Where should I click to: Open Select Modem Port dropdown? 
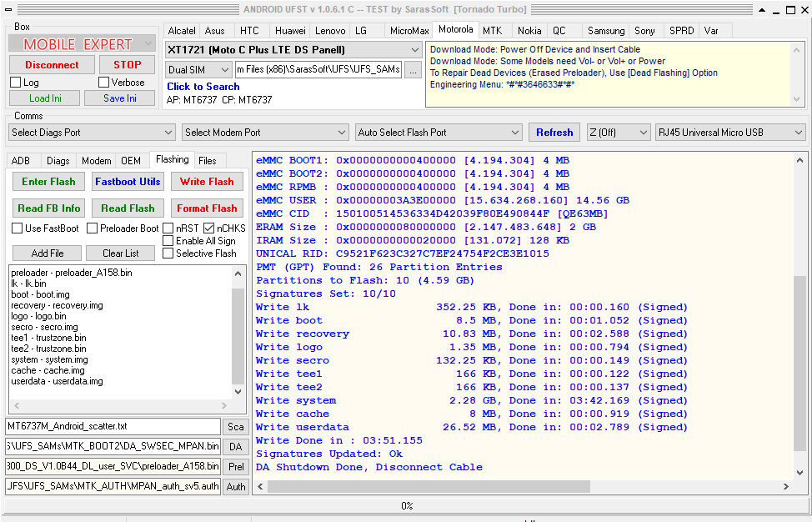point(265,133)
